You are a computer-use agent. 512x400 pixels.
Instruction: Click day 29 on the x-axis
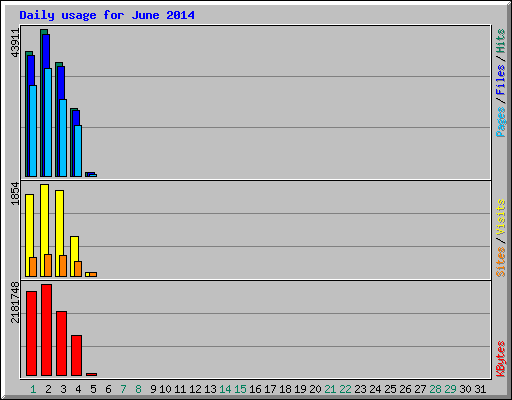pyautogui.click(x=450, y=389)
